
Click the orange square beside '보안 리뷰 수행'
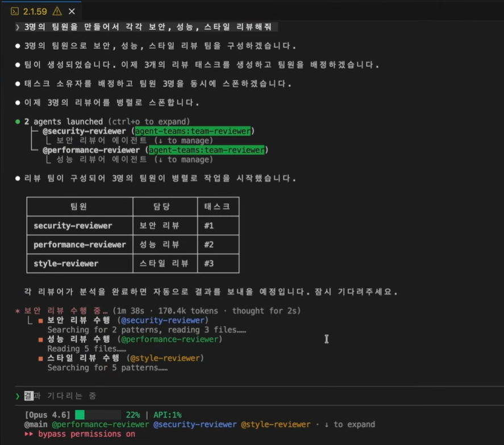pos(40,321)
